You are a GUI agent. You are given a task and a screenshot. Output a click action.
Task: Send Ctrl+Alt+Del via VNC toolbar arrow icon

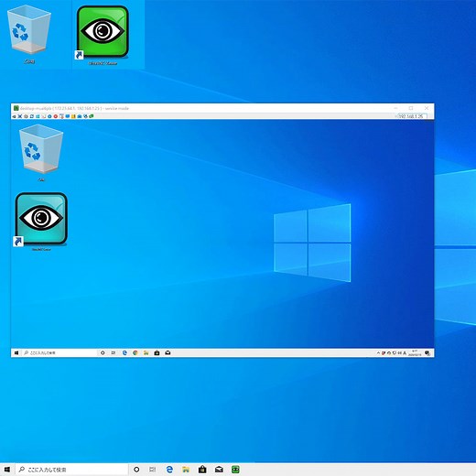pyautogui.click(x=14, y=116)
